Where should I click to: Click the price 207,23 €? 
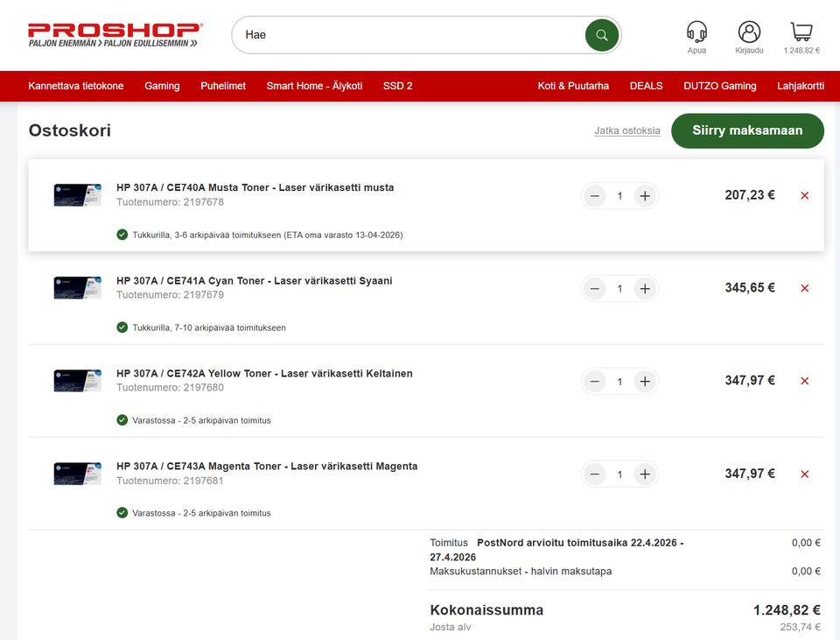coord(750,195)
